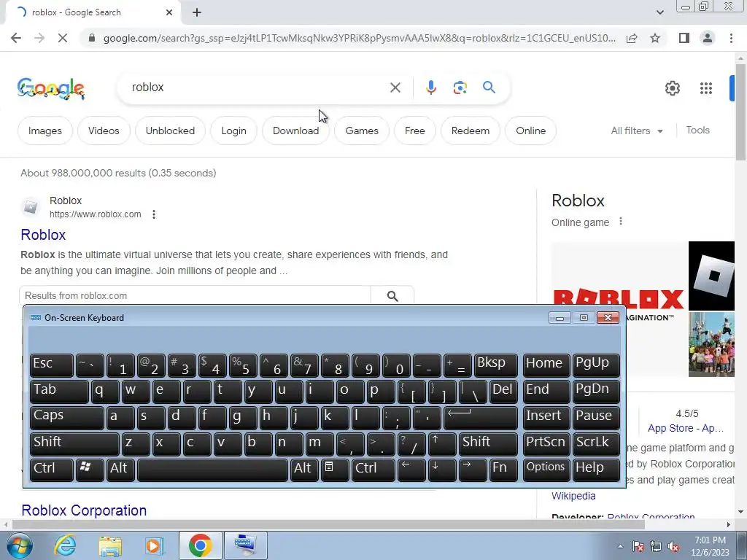
Task: Open options dots beside roblox.com result
Action: pyautogui.click(x=153, y=214)
